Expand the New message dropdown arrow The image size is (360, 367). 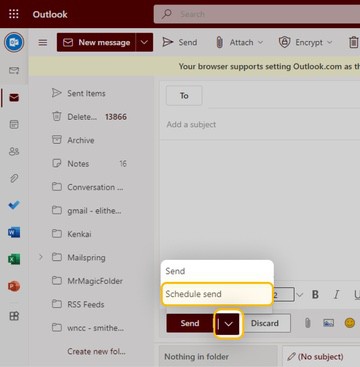point(144,42)
